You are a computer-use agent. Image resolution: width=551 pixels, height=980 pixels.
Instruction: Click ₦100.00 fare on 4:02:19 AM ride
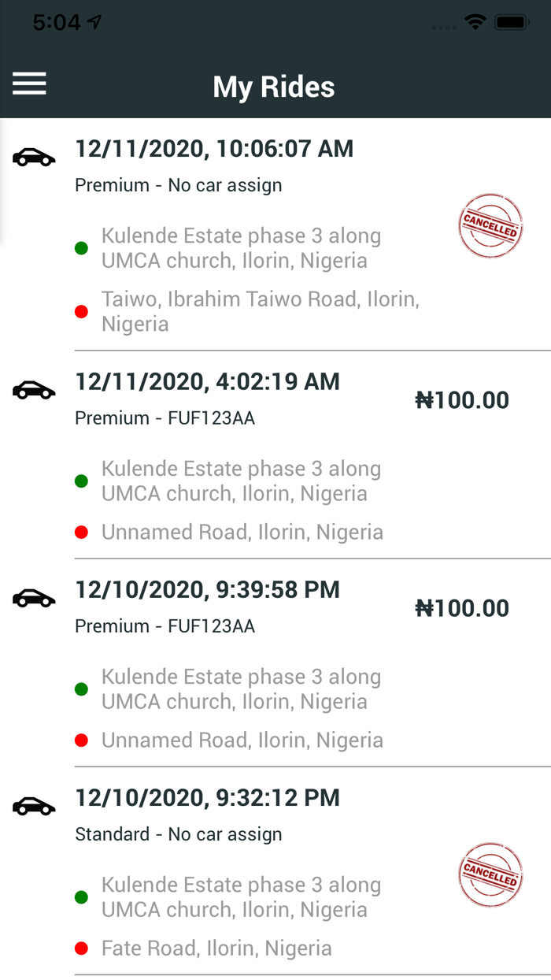click(x=462, y=400)
